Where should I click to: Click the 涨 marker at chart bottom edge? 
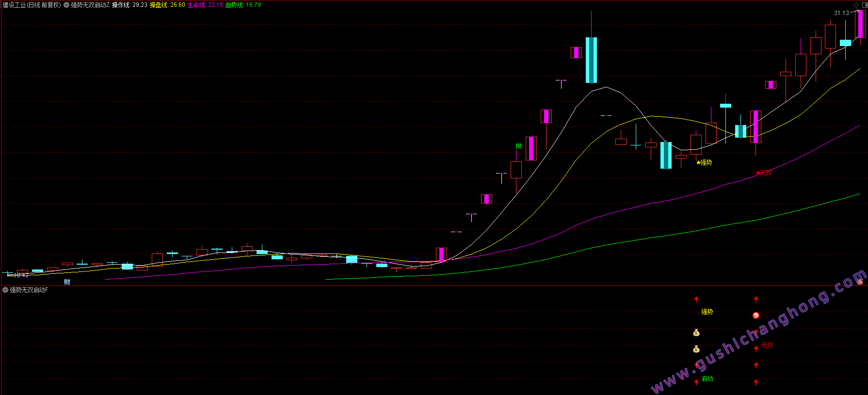coord(860,282)
